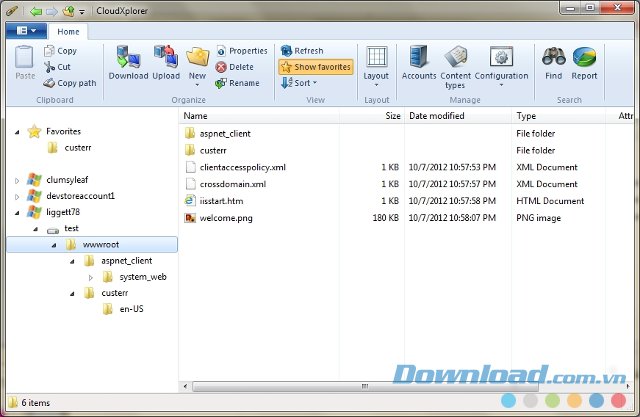This screenshot has width=640, height=417.
Task: Open Content types in Manage group
Action: point(455,65)
